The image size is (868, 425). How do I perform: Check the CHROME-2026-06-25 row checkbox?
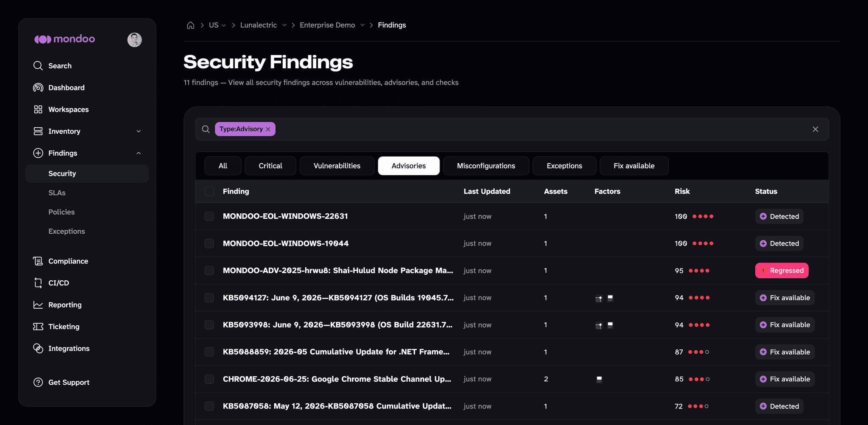(x=209, y=379)
